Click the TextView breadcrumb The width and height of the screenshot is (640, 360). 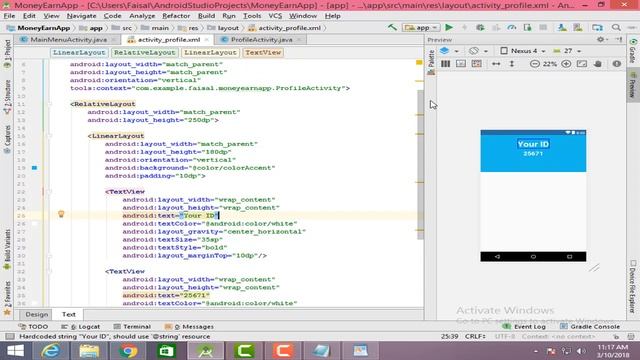click(x=263, y=52)
